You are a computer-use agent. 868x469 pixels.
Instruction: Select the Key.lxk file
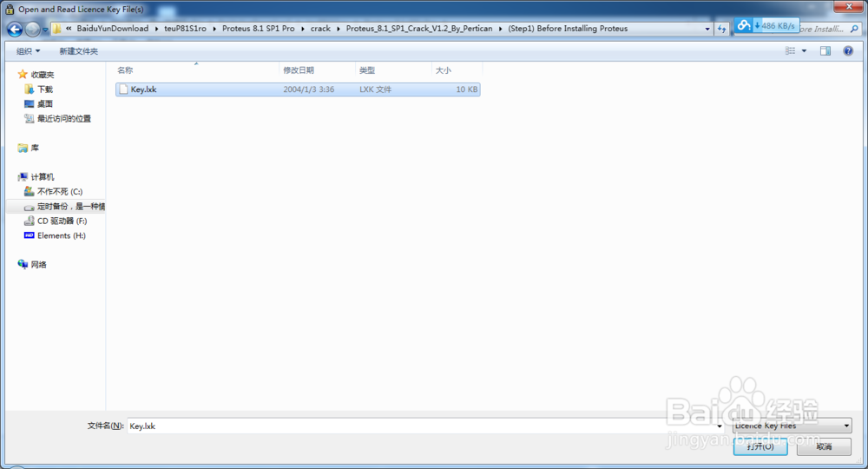click(x=298, y=89)
